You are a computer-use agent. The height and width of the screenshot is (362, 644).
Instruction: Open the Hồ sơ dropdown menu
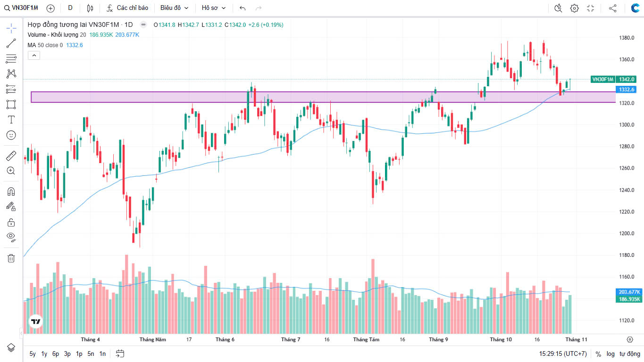(214, 8)
